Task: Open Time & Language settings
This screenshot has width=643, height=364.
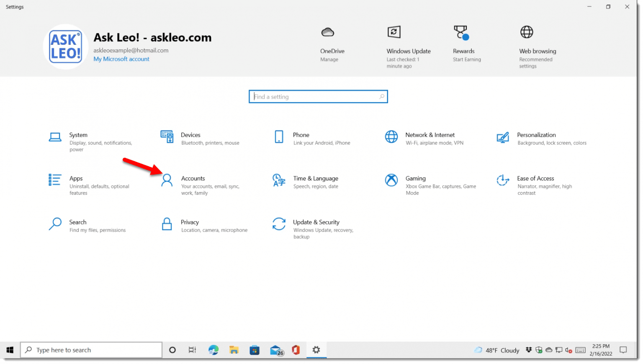Action: [316, 181]
